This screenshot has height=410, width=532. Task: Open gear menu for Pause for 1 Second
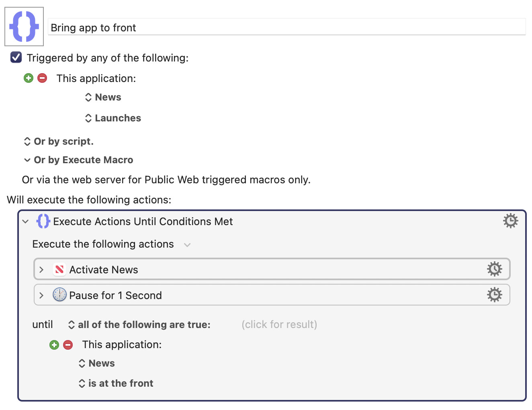(x=494, y=295)
